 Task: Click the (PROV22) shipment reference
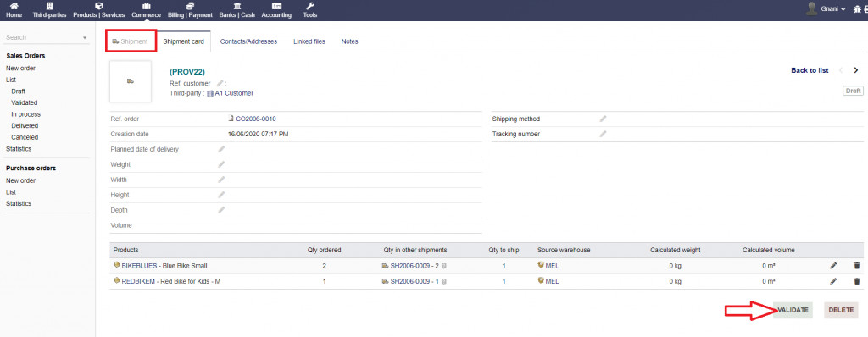[x=187, y=72]
